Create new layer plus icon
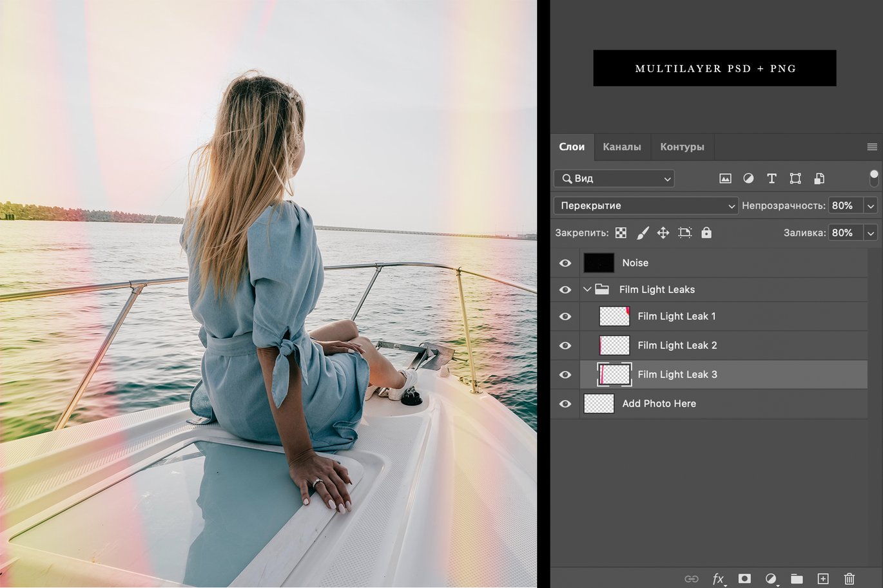This screenshot has width=883, height=588. (823, 578)
